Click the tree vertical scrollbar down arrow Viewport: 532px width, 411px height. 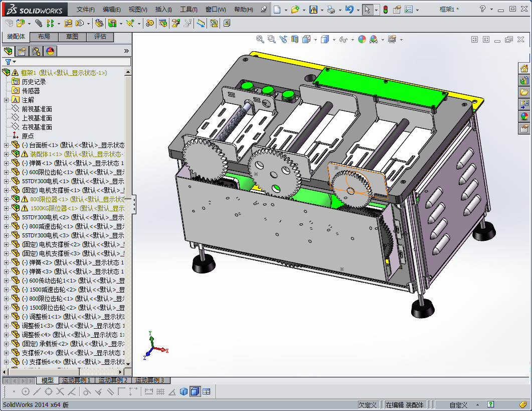tap(128, 364)
